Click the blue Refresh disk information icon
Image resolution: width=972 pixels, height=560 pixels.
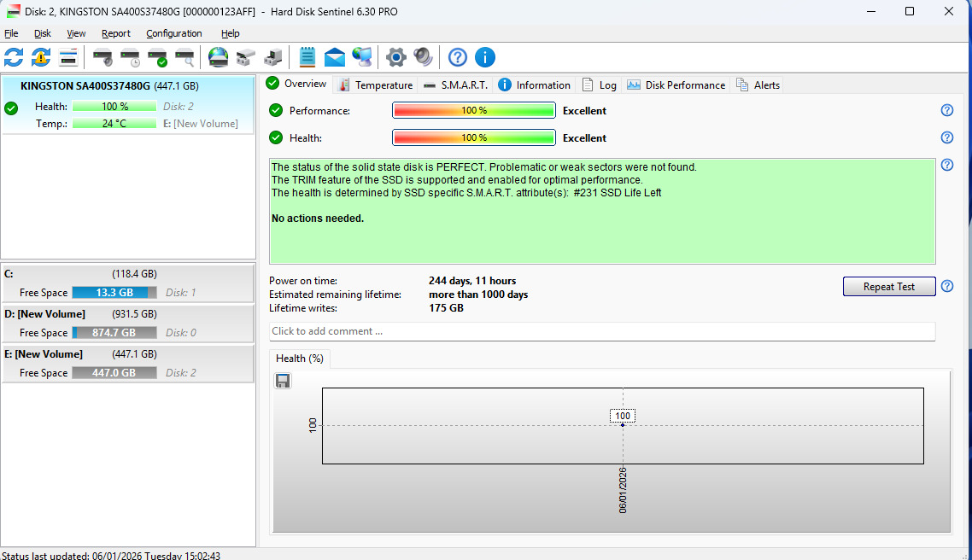coord(14,57)
